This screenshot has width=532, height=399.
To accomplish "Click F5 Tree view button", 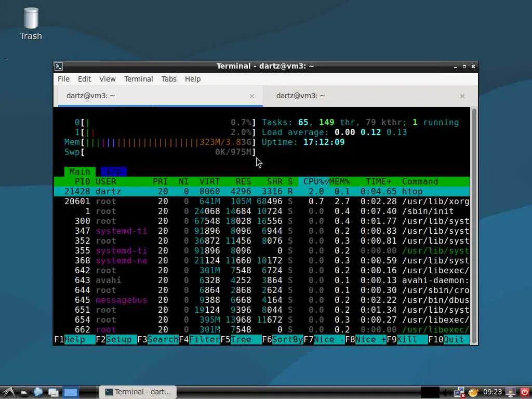I will click(x=241, y=339).
